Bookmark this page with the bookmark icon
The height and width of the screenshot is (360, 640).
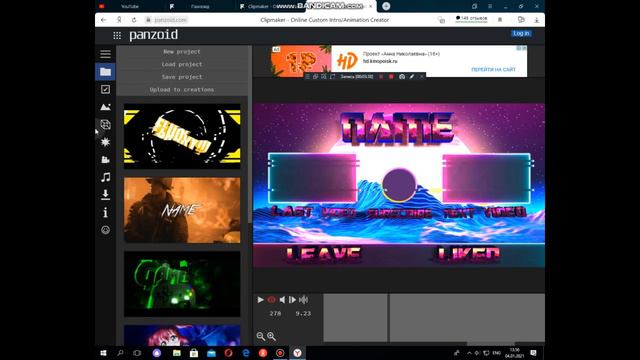(500, 20)
